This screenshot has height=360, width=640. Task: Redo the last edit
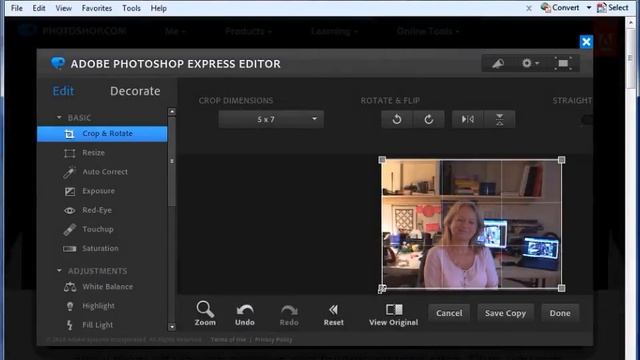click(289, 315)
